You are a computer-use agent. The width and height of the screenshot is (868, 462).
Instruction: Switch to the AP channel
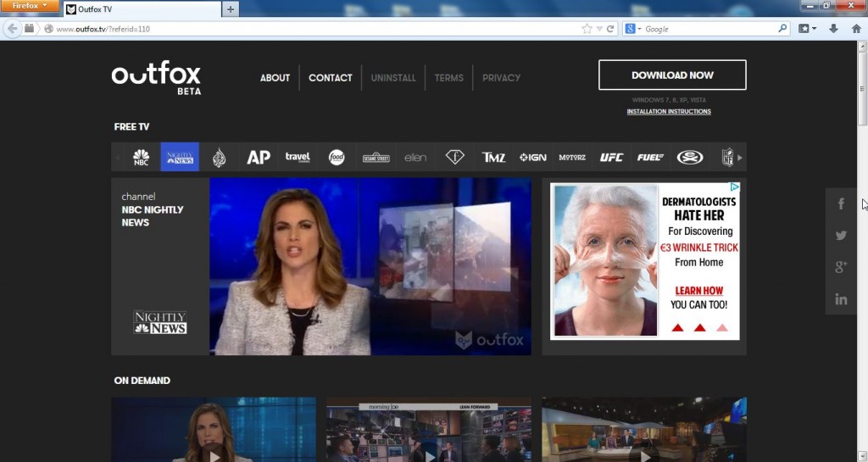259,157
